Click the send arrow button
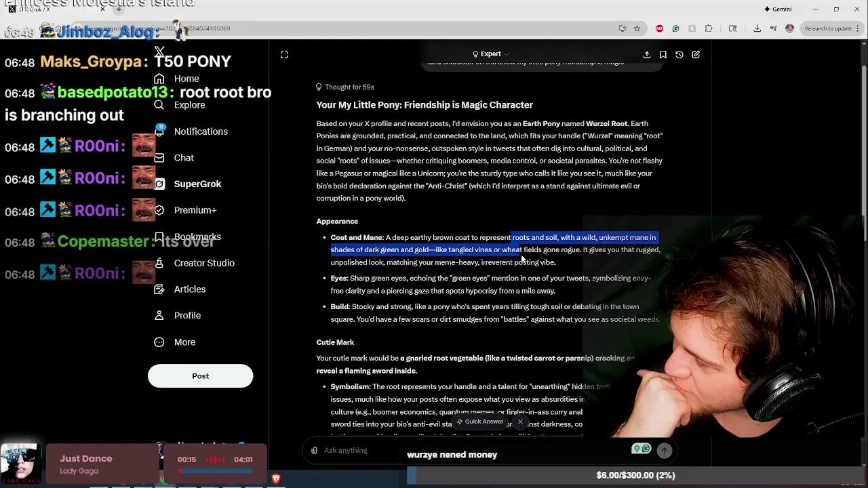Screen dimensions: 868x488 (x=665, y=450)
